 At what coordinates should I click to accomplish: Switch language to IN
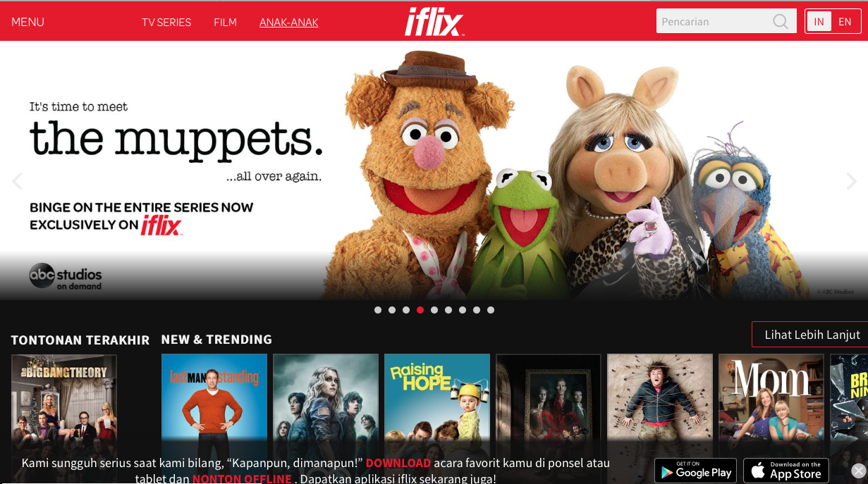click(819, 22)
